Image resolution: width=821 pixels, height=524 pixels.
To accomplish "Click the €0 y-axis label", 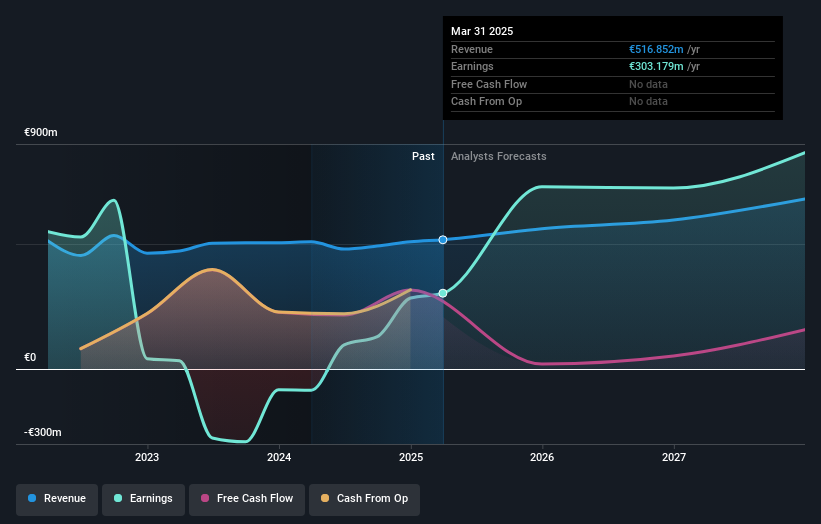I will [x=30, y=358].
